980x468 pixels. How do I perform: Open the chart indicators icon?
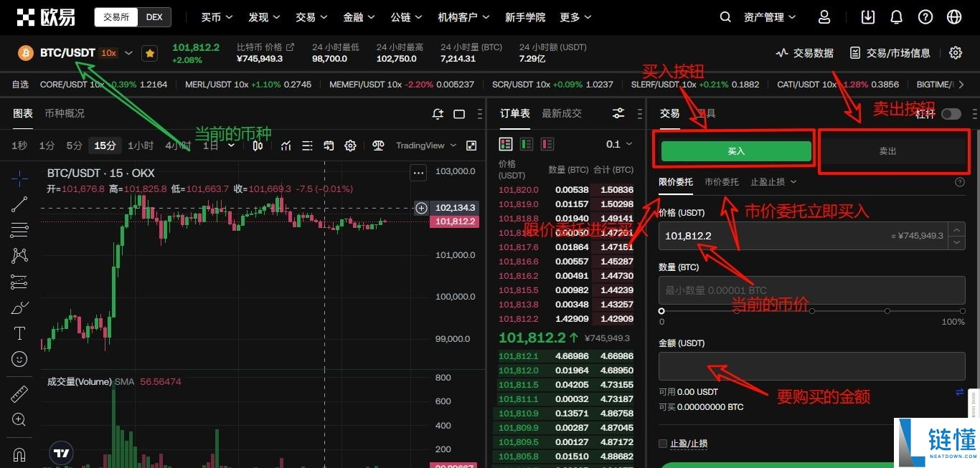(x=286, y=145)
